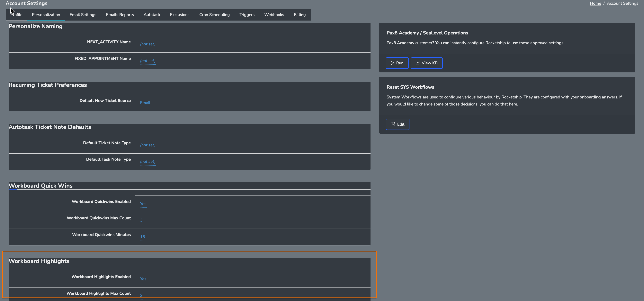Click the Edit pencil icon

pos(393,124)
